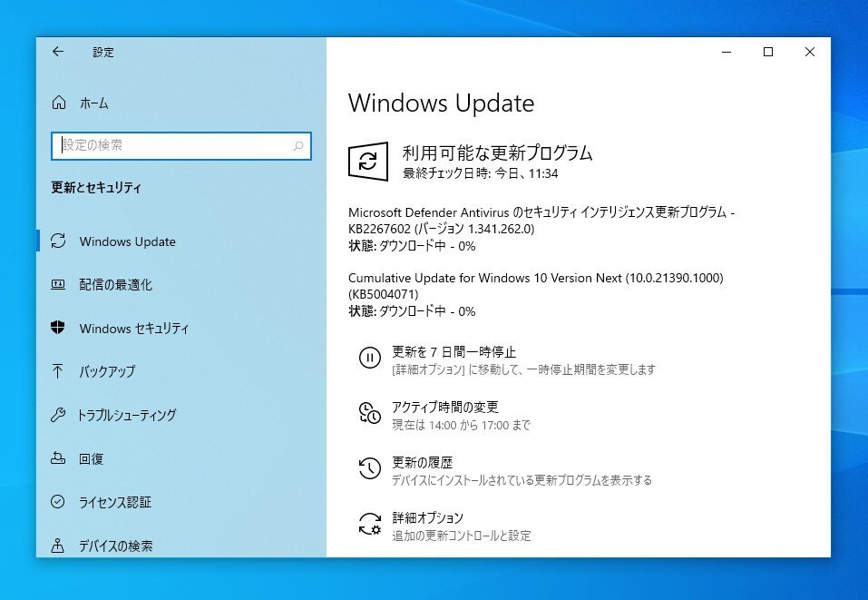868x600 pixels.
Task: Go back with the arrow next to 設定
Action: (x=57, y=52)
